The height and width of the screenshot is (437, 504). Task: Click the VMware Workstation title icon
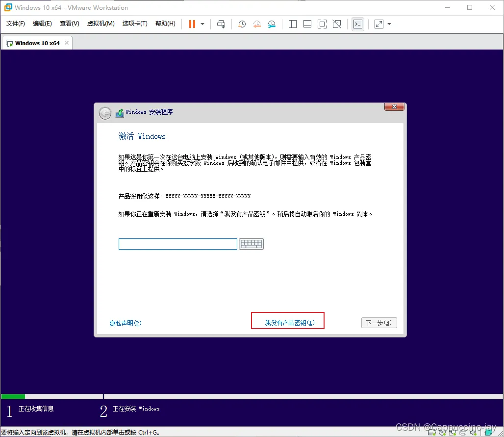8,7
